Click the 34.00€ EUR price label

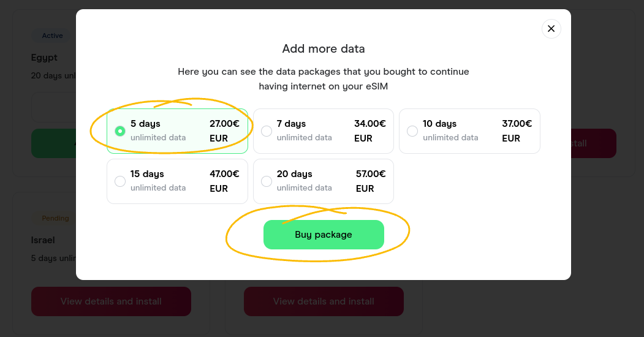click(369, 131)
